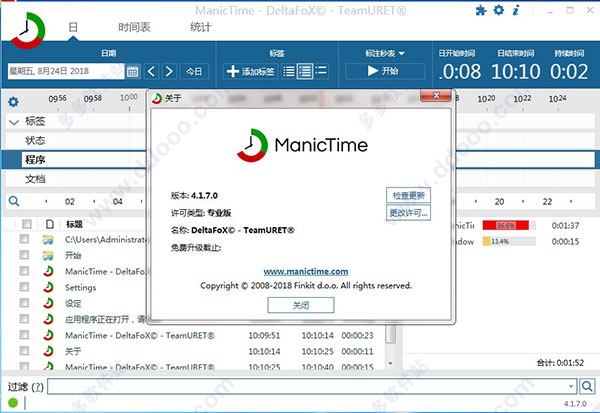Start the stopwatch with 开始 button
The width and height of the screenshot is (600, 413).
pyautogui.click(x=385, y=71)
